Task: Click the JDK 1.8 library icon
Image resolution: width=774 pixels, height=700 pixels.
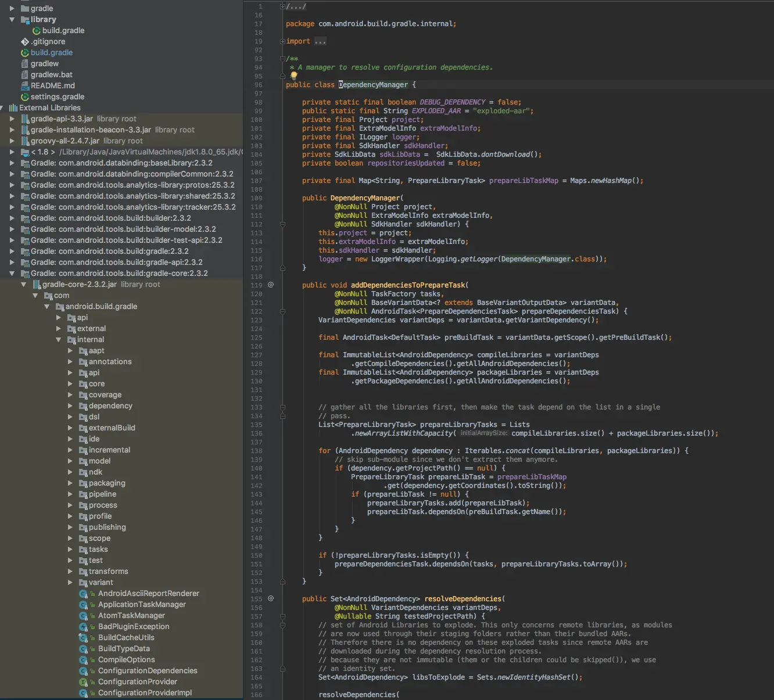Action: pos(24,152)
